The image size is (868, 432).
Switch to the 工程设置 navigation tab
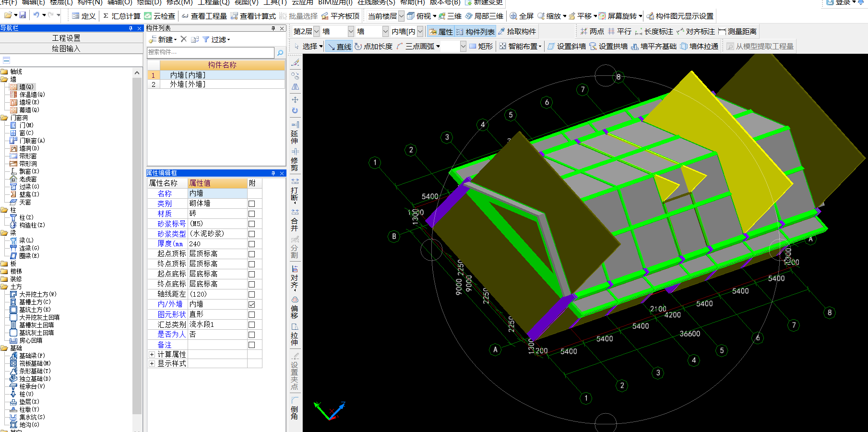click(66, 38)
